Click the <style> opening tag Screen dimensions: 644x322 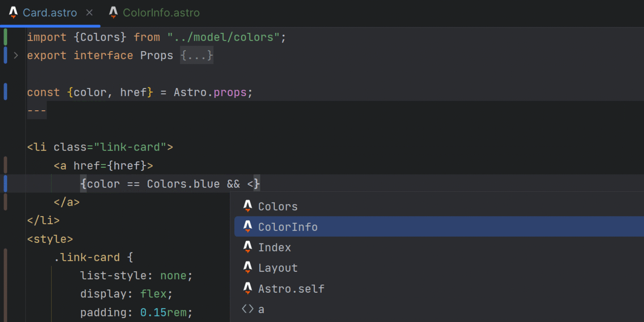(x=50, y=239)
